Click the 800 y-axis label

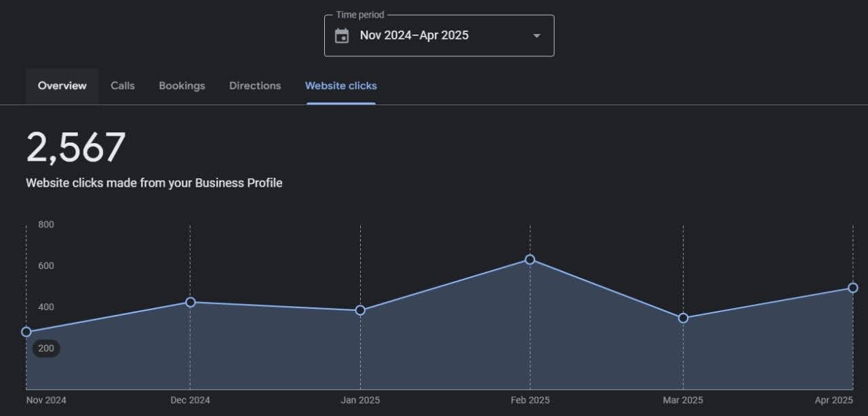[46, 225]
